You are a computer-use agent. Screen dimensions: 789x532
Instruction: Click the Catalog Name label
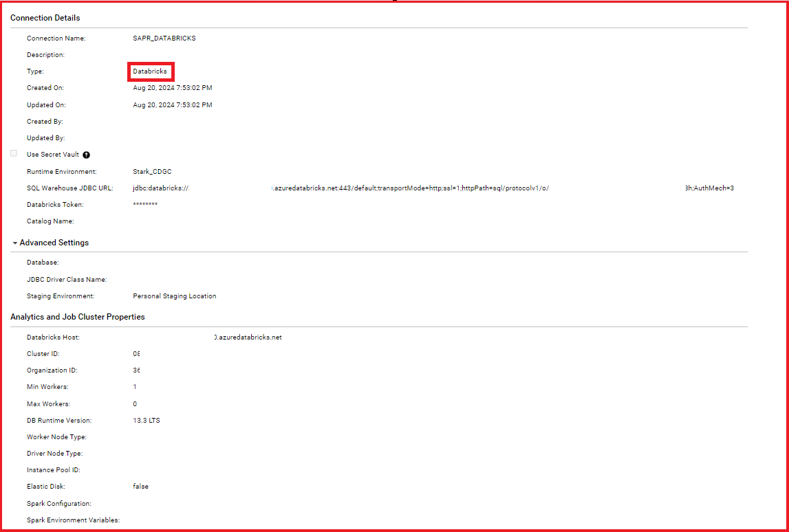[x=50, y=221]
